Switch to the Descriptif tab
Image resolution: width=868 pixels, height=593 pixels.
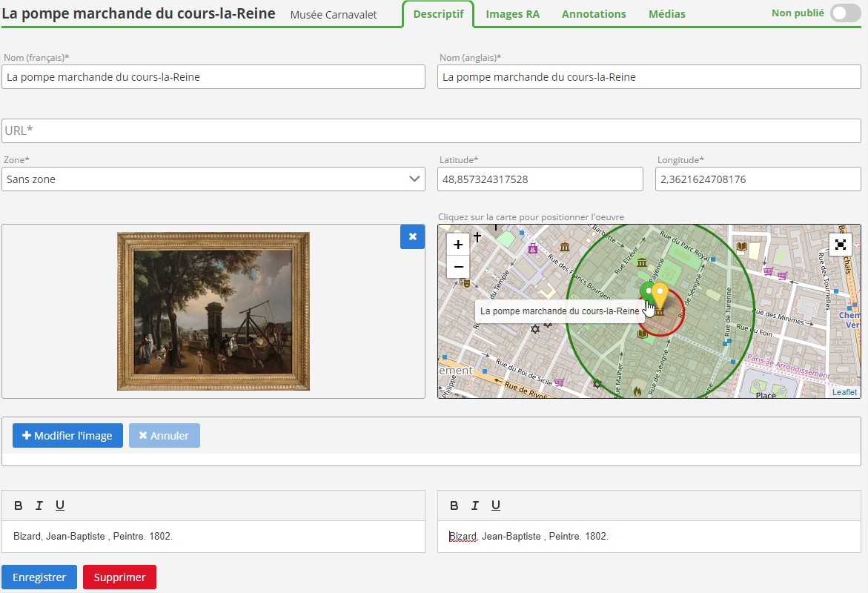(x=438, y=14)
